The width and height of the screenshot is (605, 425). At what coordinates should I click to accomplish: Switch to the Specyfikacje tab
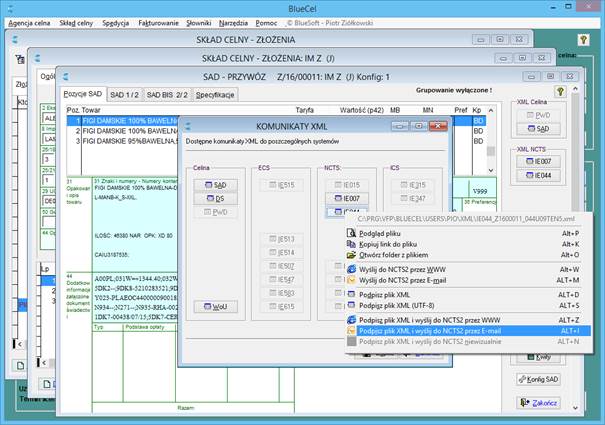coord(215,95)
